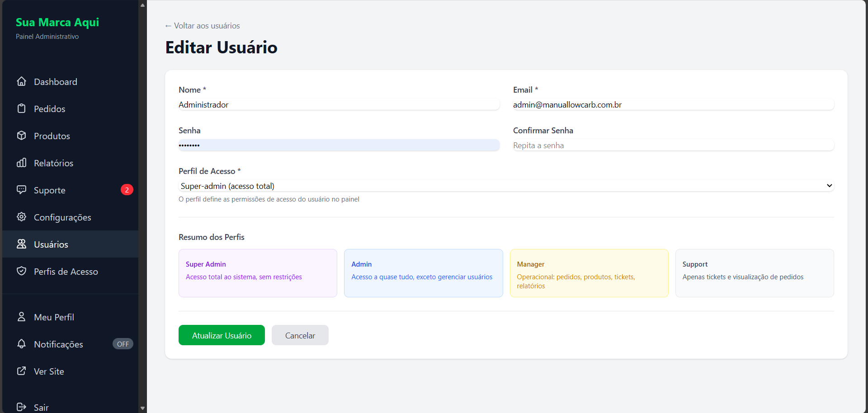Screen dimensions: 868x413
Task: Open Pedidos via clipboard icon
Action: pyautogui.click(x=21, y=108)
